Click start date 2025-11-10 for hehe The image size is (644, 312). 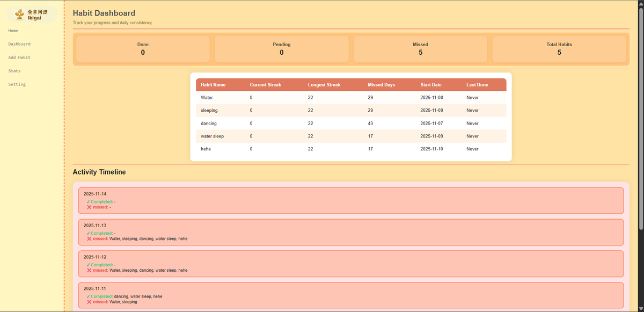click(x=431, y=149)
